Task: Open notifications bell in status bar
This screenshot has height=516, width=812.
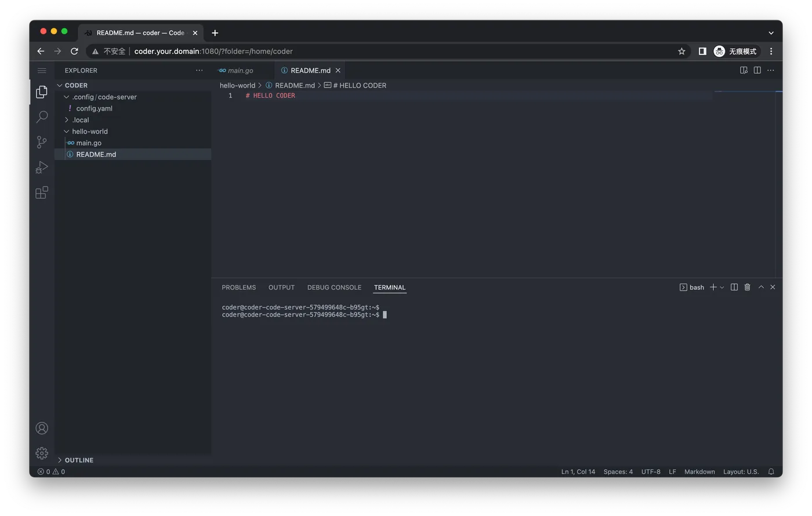Action: click(771, 471)
